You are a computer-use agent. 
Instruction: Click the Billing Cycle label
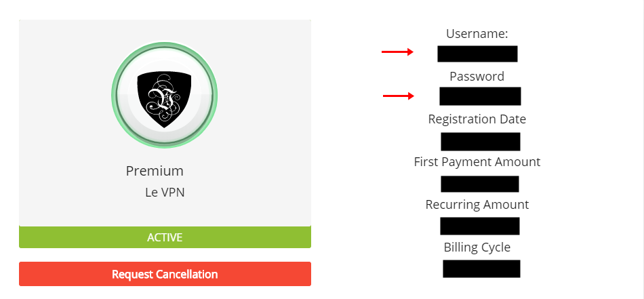coord(477,247)
